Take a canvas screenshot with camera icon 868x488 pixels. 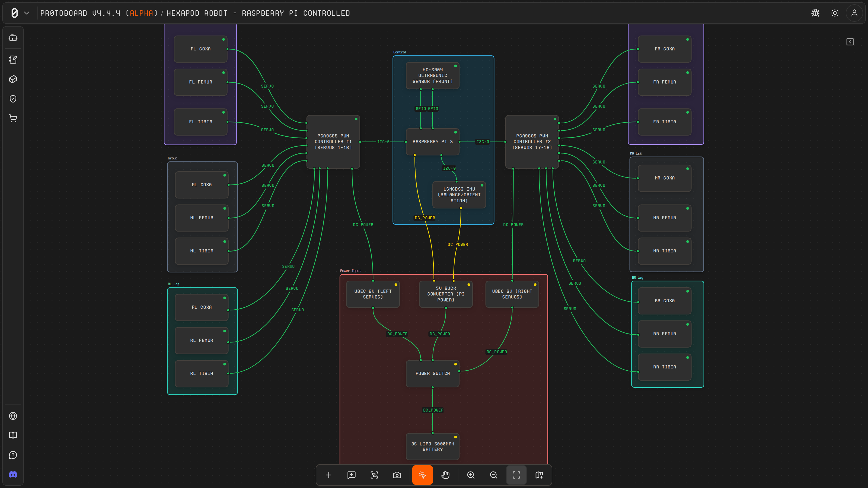397,475
